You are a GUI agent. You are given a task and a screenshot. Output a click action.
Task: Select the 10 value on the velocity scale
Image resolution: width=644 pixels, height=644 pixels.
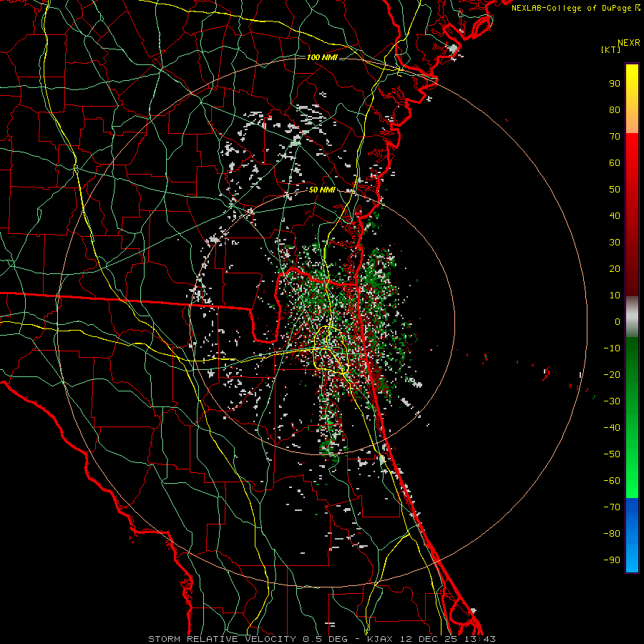pyautogui.click(x=615, y=296)
